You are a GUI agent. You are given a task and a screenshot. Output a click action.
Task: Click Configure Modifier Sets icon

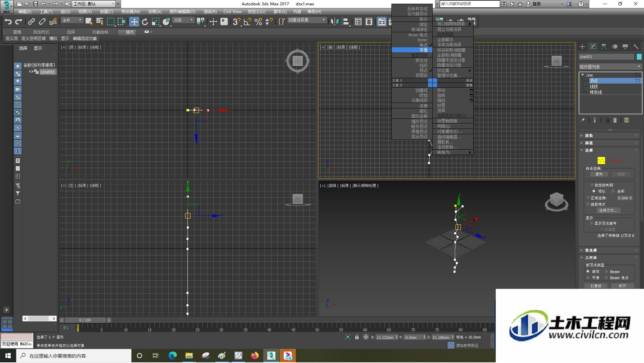627,120
